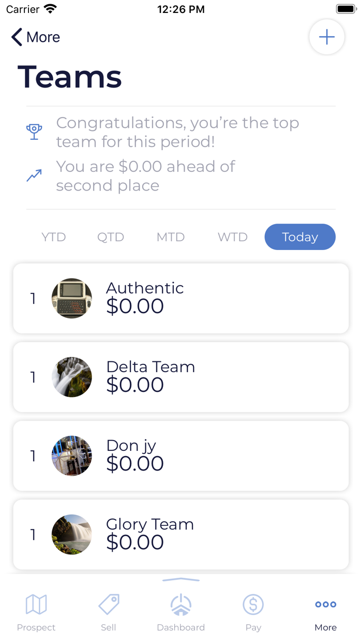Open the Prospect map tab
This screenshot has height=644, width=362.
point(36,612)
